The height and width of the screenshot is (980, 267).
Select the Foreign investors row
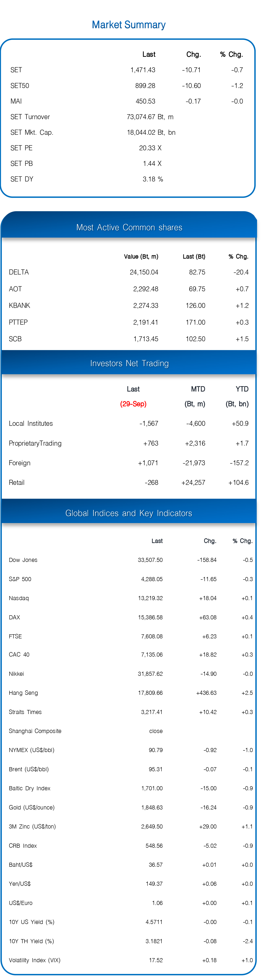pyautogui.click(x=129, y=463)
